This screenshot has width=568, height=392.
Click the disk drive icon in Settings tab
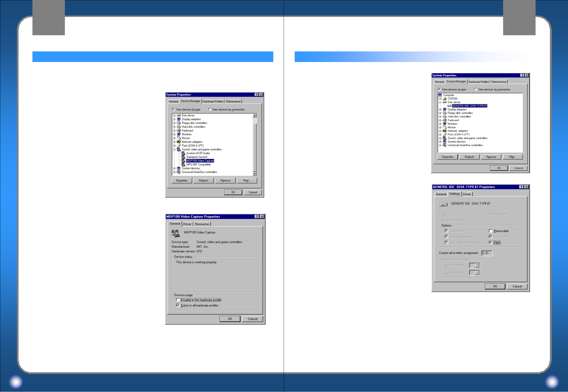click(443, 204)
